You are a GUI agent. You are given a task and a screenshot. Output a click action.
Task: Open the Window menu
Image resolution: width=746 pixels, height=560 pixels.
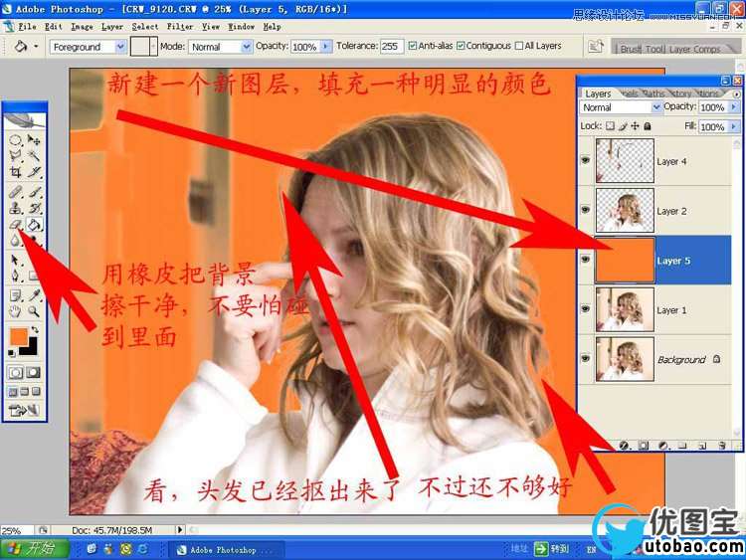coord(241,27)
